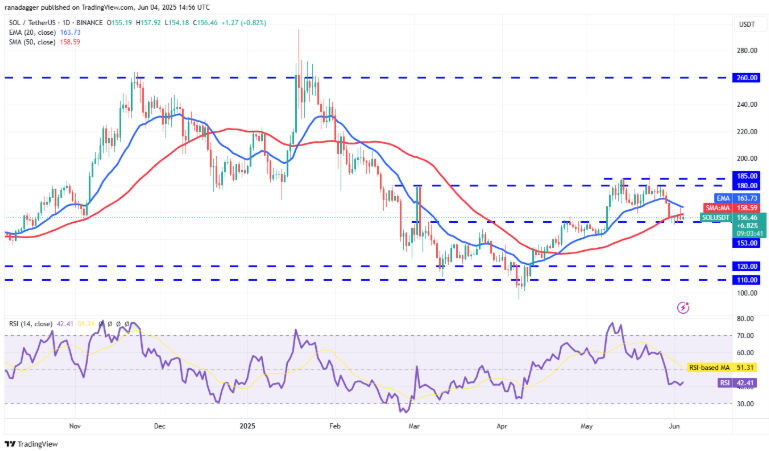
Task: Click the blue EMA 163.73 axis label
Action: point(737,198)
